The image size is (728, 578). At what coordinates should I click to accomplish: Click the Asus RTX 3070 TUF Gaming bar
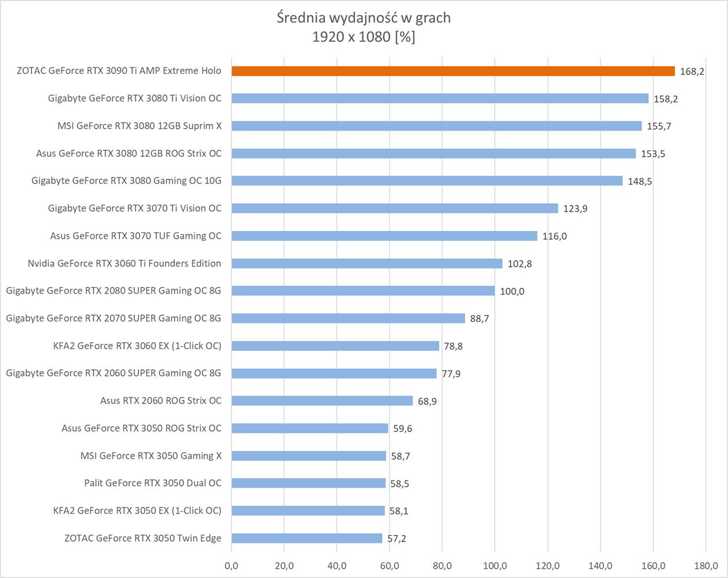(384, 236)
